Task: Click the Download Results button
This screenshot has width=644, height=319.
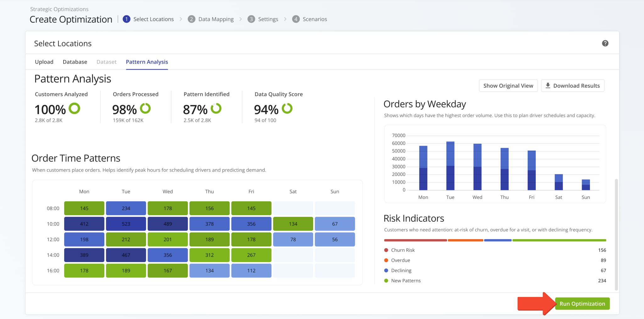Action: coord(573,85)
